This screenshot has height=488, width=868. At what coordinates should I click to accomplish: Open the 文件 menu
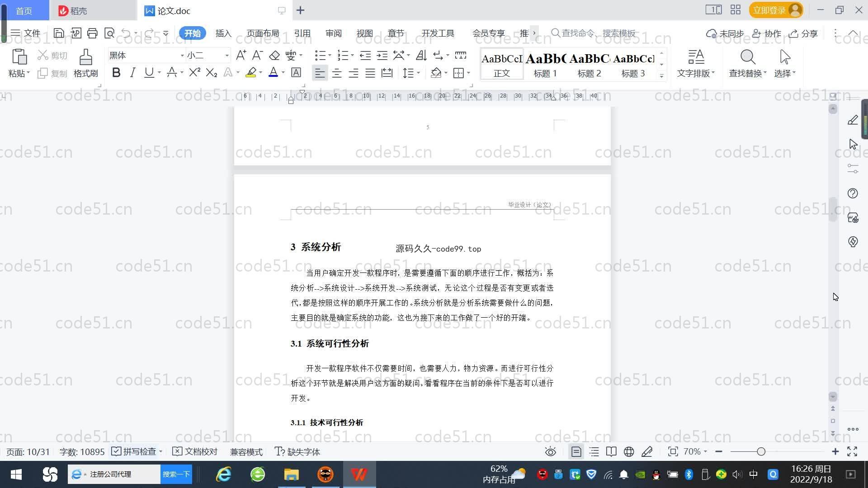coord(25,33)
